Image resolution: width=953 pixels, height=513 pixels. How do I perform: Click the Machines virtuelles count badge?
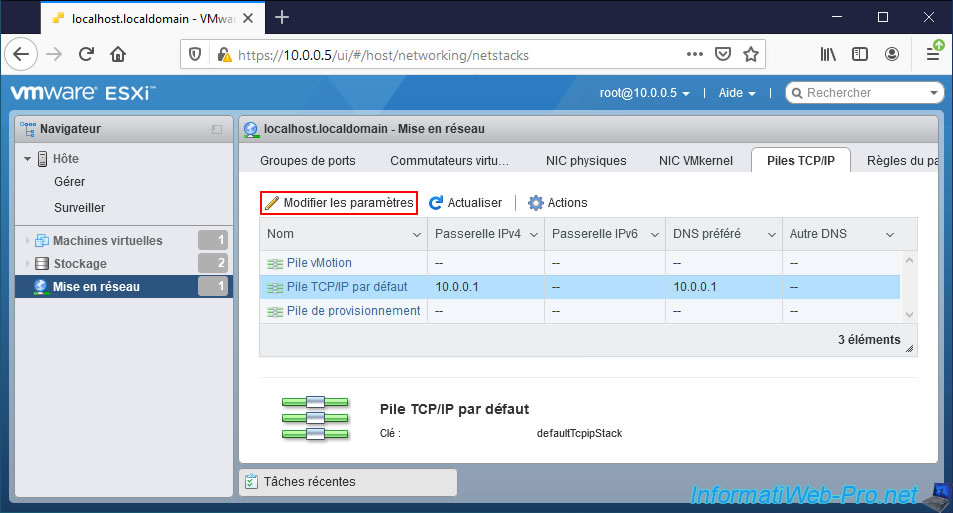point(213,240)
